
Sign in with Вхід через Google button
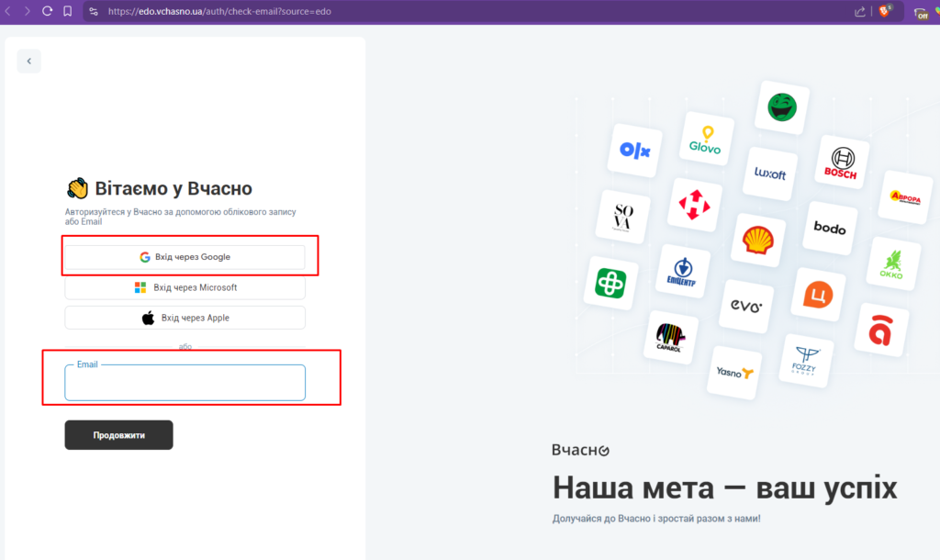click(x=185, y=257)
